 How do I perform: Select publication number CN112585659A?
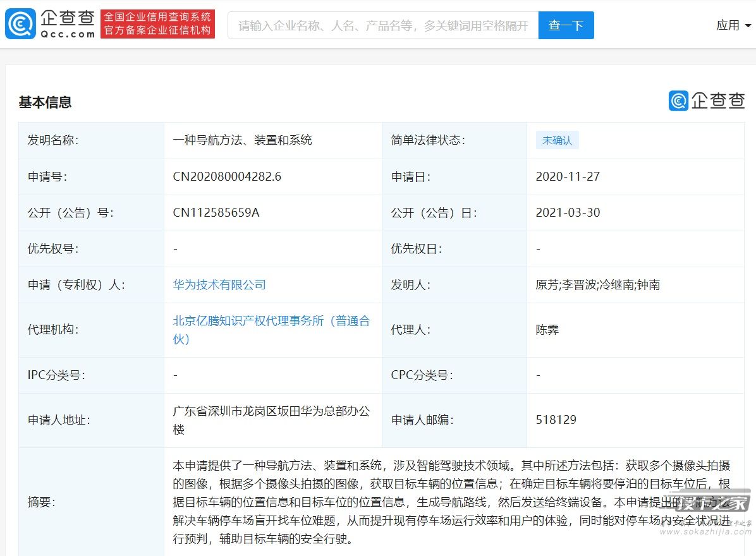216,212
